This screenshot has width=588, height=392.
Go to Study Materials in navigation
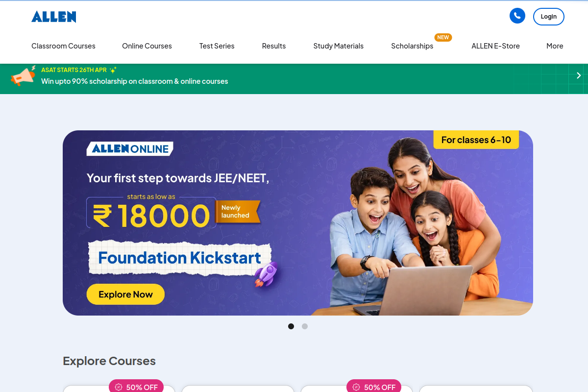tap(338, 46)
